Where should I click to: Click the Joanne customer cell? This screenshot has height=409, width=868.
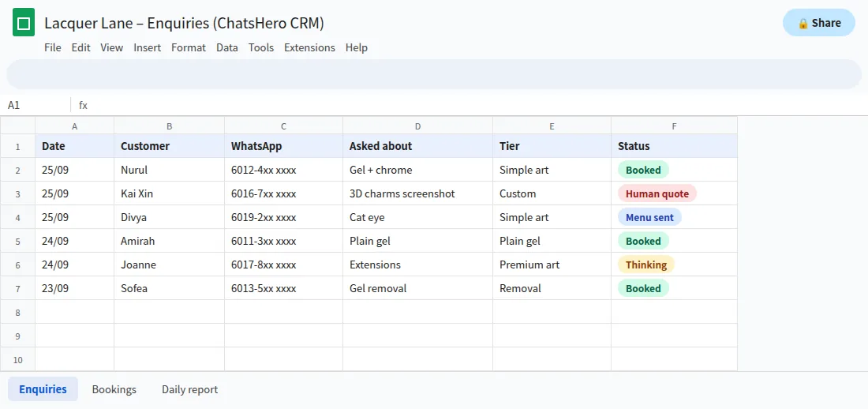(x=170, y=265)
